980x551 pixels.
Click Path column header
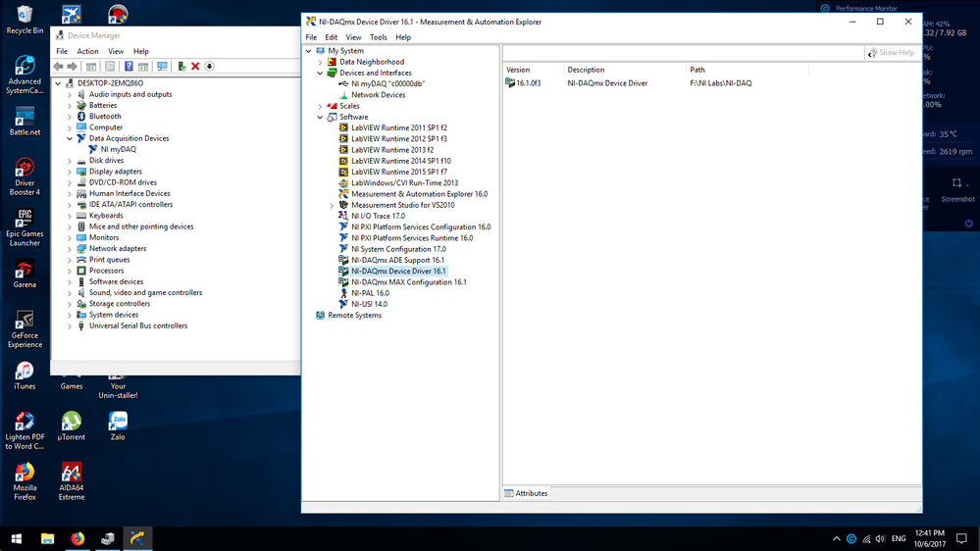tap(748, 70)
